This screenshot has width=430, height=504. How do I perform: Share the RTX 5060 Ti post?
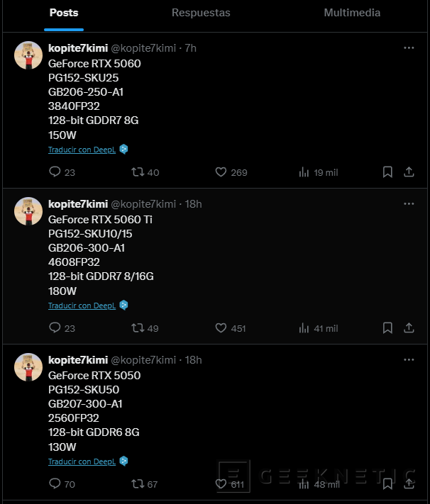pos(409,328)
